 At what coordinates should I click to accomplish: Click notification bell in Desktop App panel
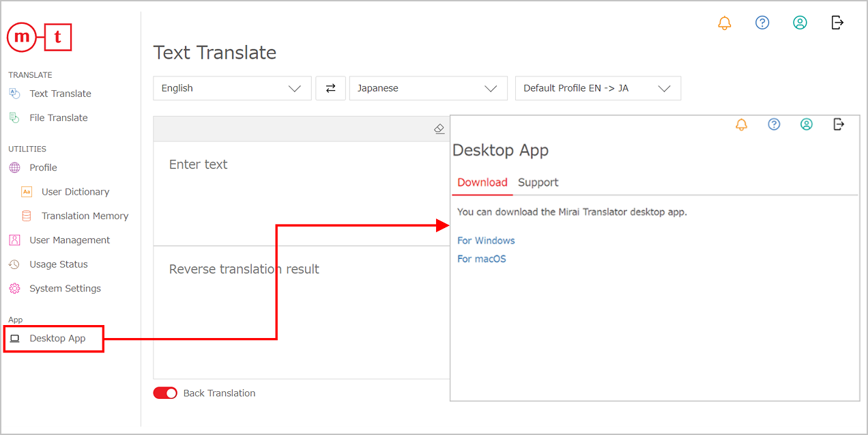coord(742,124)
